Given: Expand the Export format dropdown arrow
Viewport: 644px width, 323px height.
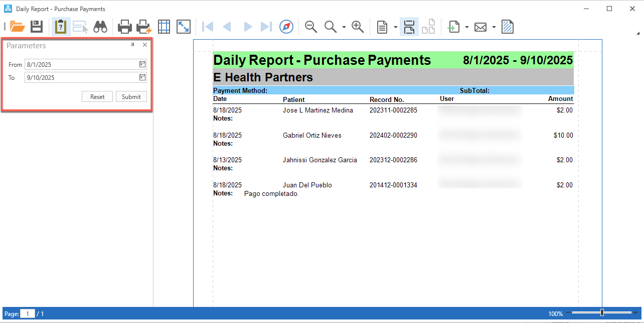Looking at the screenshot, I should click(x=467, y=27).
